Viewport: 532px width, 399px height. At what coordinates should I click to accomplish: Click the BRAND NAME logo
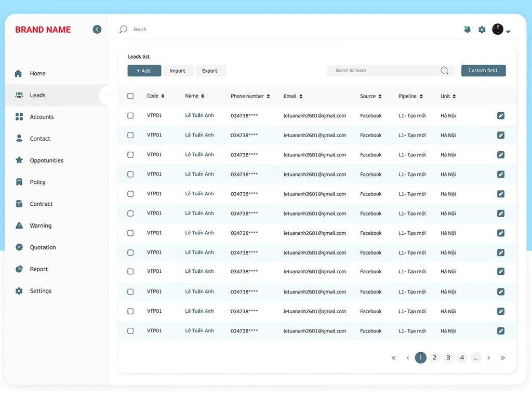[43, 30]
